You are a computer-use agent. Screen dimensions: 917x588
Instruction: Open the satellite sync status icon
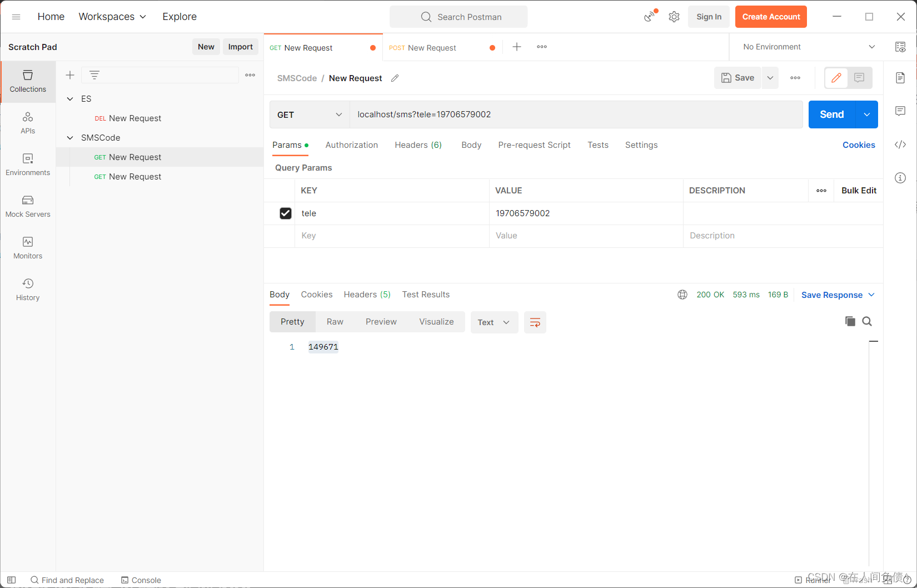650,17
